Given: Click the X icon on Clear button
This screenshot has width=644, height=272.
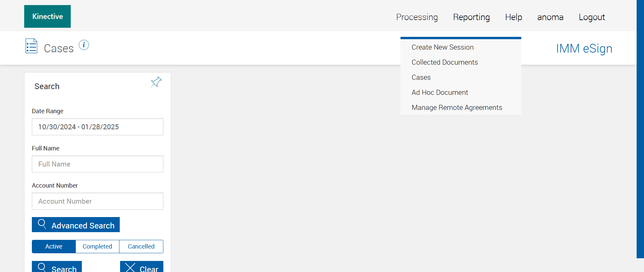Looking at the screenshot, I should point(130,268).
